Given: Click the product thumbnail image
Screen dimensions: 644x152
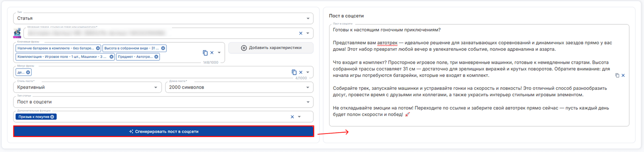Looking at the screenshot, I should [18, 33].
